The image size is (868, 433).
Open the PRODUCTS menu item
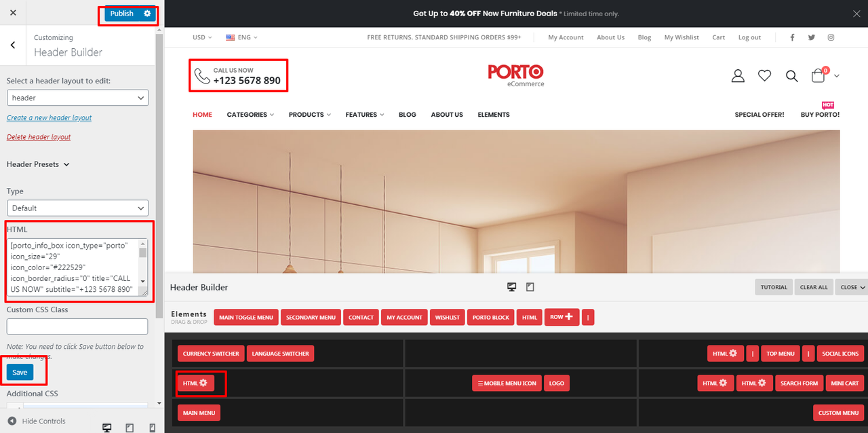(310, 115)
